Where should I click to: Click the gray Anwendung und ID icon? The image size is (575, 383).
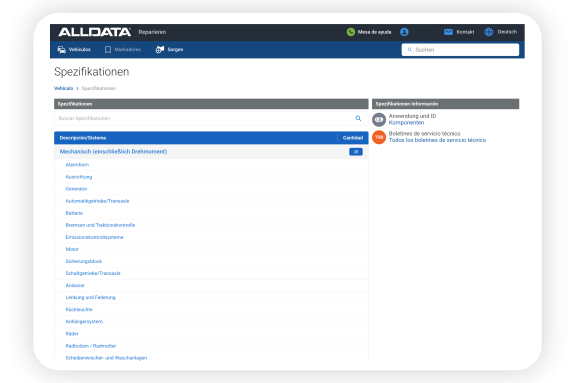coord(379,119)
